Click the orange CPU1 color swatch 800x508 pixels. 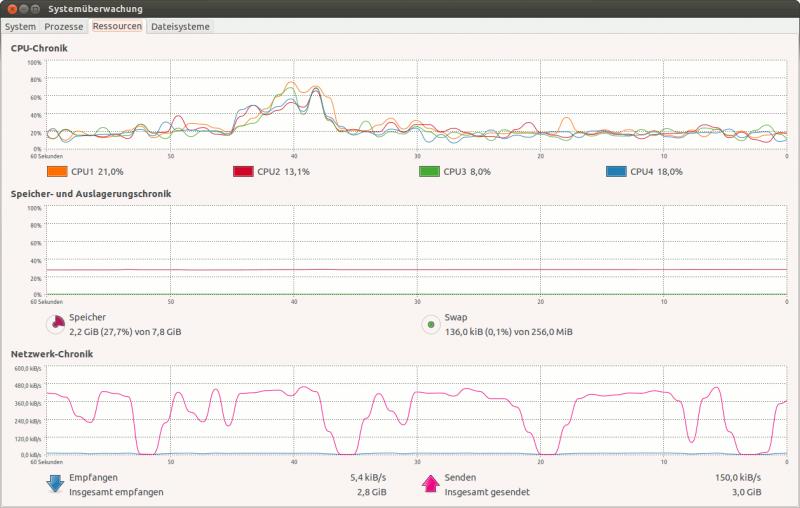(x=57, y=171)
